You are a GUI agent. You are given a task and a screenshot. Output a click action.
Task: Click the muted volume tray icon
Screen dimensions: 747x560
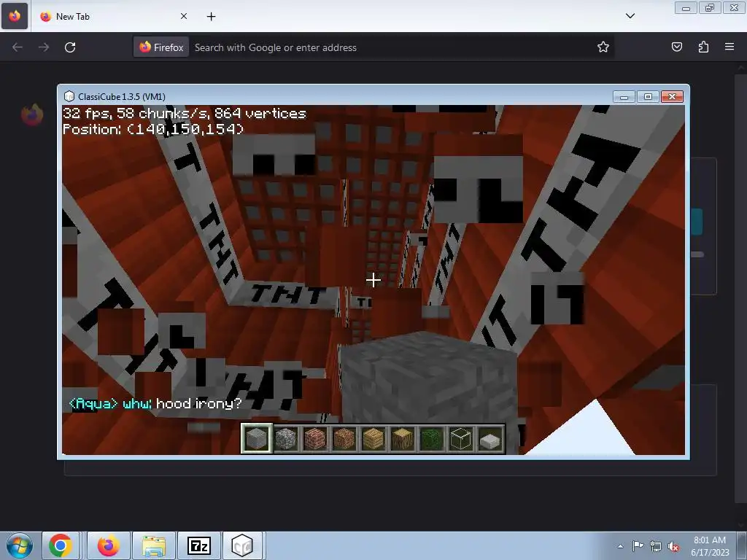pos(673,546)
